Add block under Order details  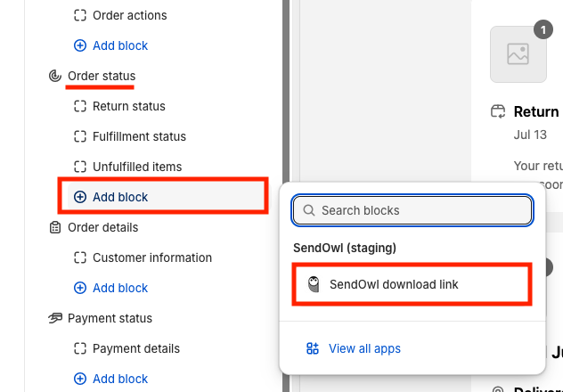click(x=119, y=288)
